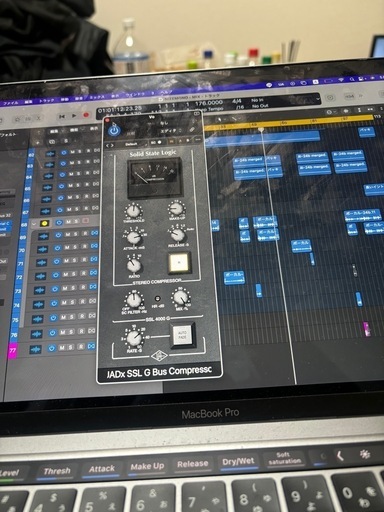384x512 pixels.
Task: Click the MIX percent knob
Action: coord(181,296)
